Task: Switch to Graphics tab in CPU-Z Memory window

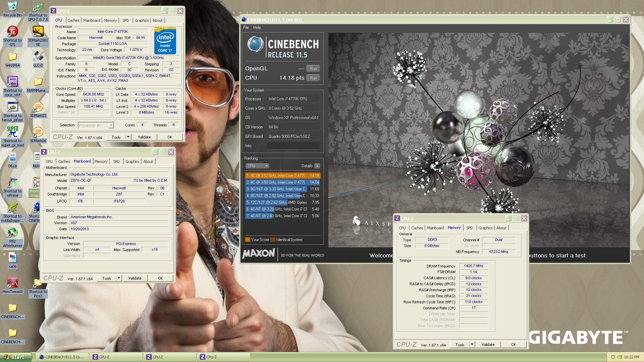Action: [x=485, y=228]
